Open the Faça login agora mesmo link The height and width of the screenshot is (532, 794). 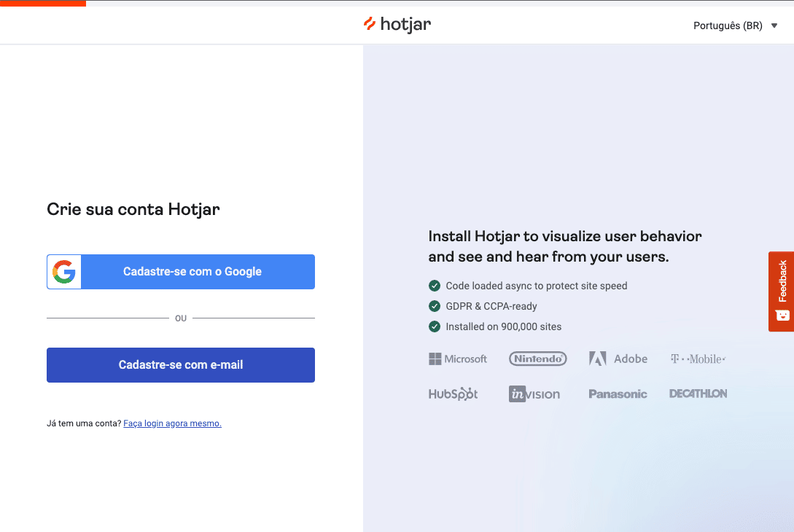pyautogui.click(x=172, y=423)
